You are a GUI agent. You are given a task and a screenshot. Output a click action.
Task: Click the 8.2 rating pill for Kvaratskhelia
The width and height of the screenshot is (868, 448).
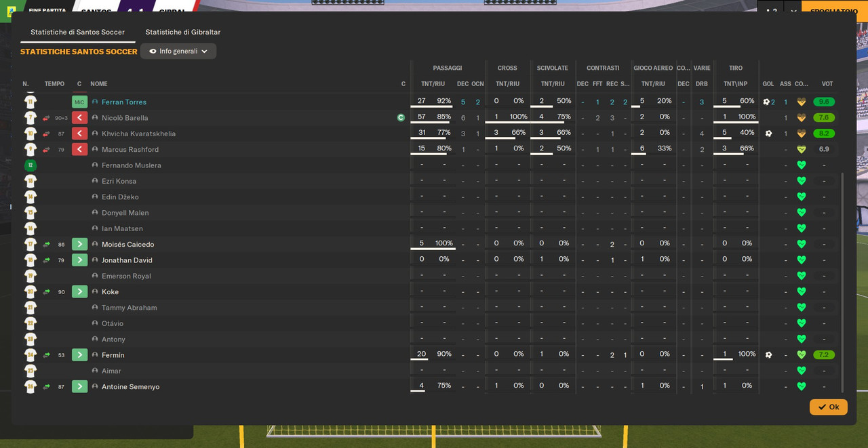coord(824,134)
